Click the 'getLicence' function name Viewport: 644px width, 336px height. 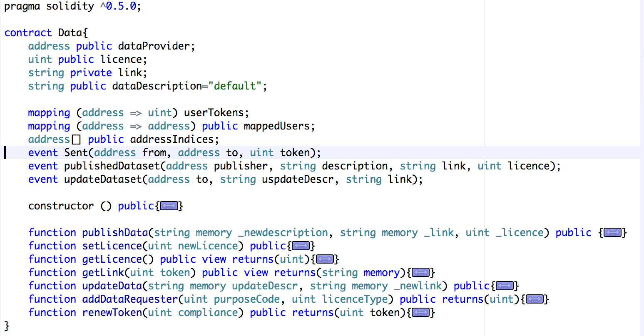point(112,259)
